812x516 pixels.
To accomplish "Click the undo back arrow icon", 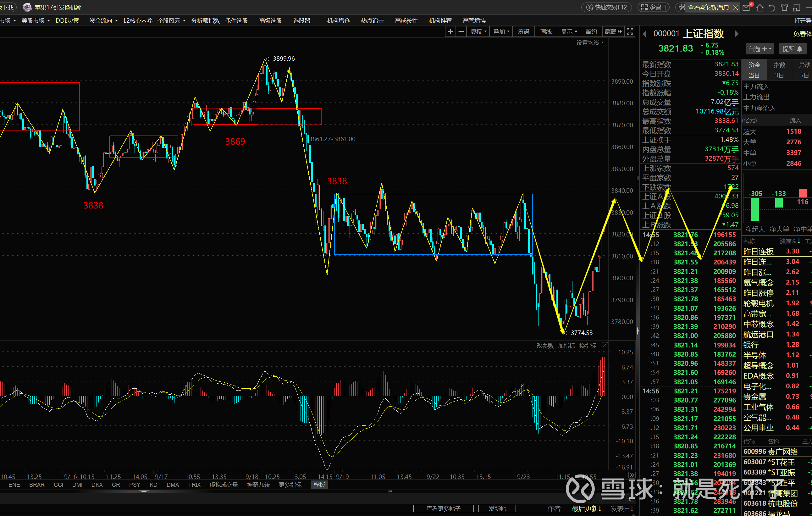I will [772, 8].
